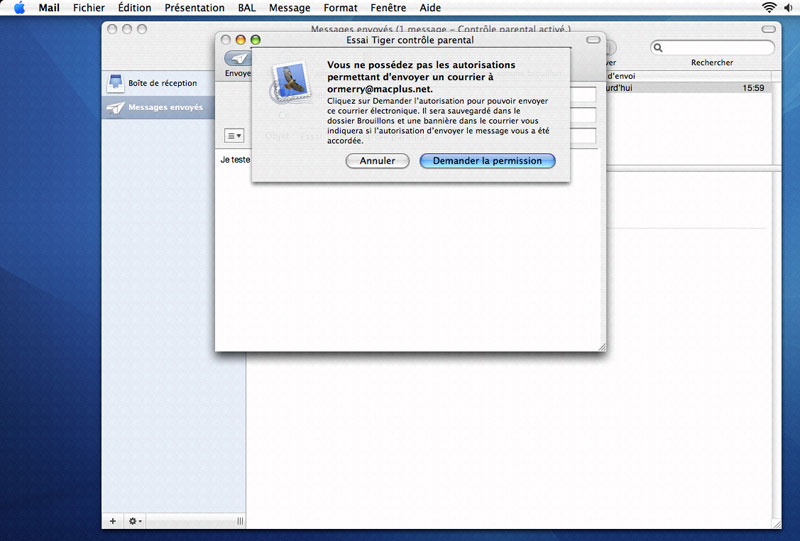The height and width of the screenshot is (541, 800).
Task: Open the BAL menu
Action: (247, 8)
